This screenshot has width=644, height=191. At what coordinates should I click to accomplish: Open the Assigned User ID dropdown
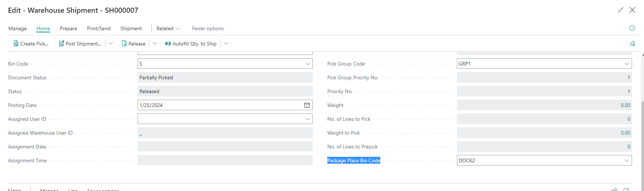click(307, 119)
